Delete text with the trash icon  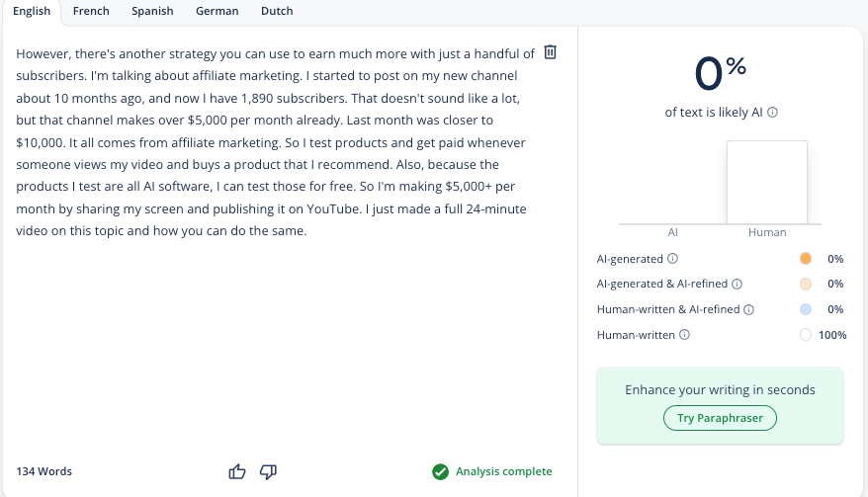pos(550,52)
